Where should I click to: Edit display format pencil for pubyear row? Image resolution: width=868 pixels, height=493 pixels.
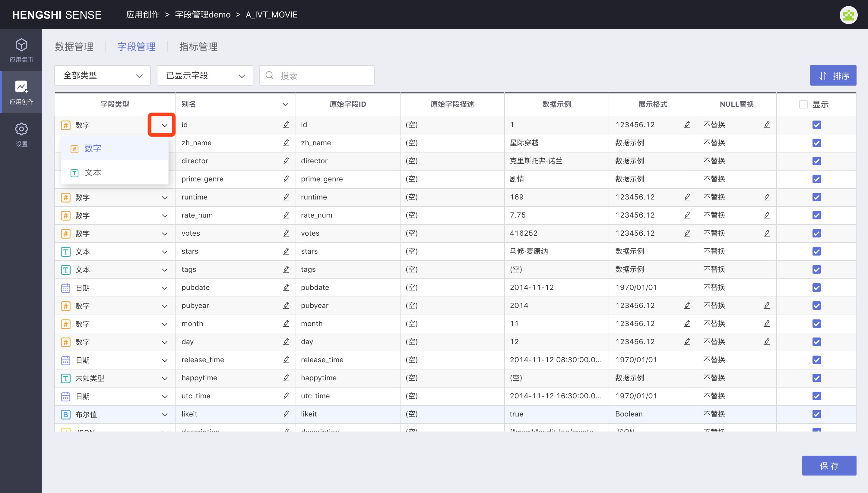(x=687, y=306)
